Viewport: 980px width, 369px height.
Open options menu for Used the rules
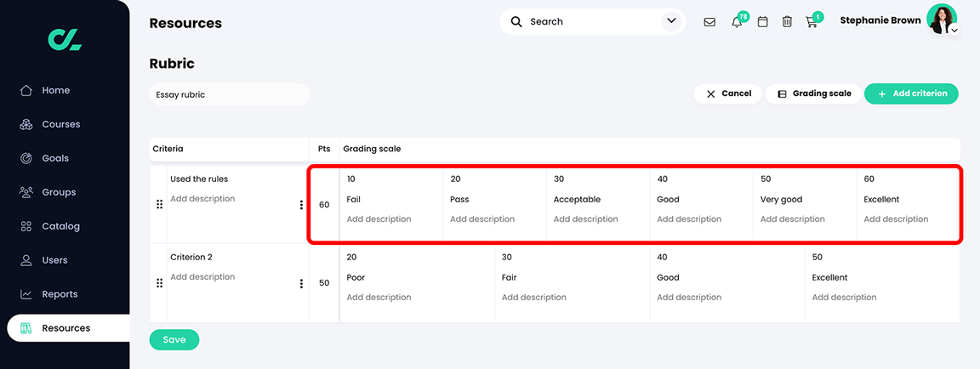coord(301,205)
